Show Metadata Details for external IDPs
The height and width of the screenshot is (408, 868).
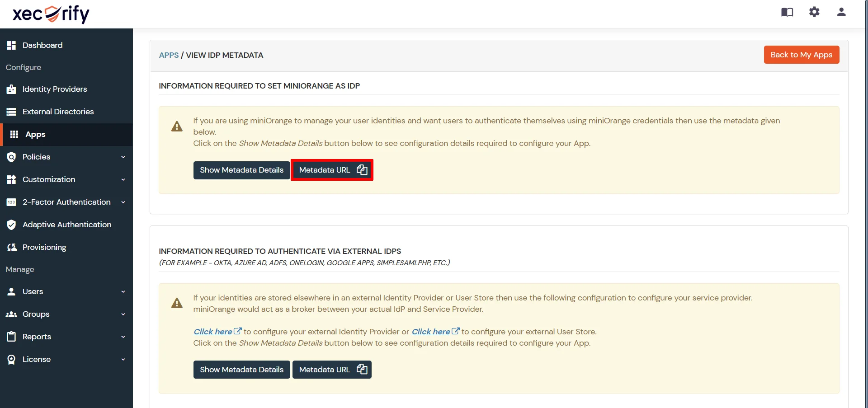click(242, 370)
